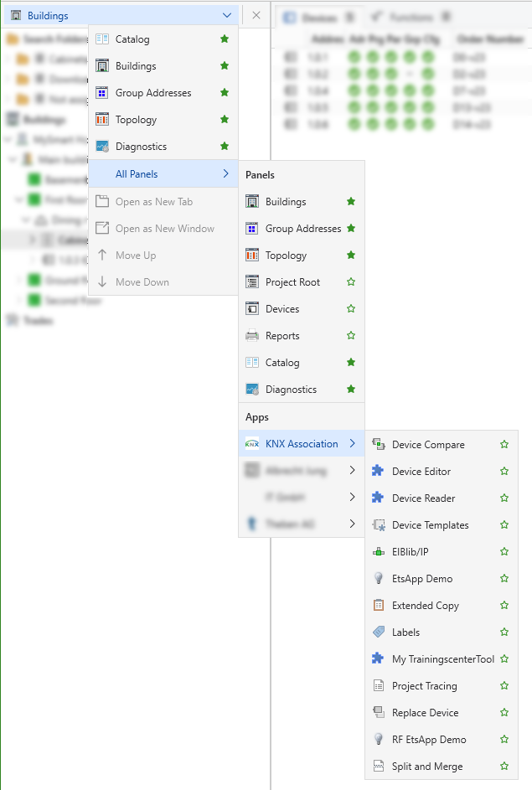Screen dimensions: 532x790
Task: Unfavorite Catalog star in first menu
Action: (225, 39)
